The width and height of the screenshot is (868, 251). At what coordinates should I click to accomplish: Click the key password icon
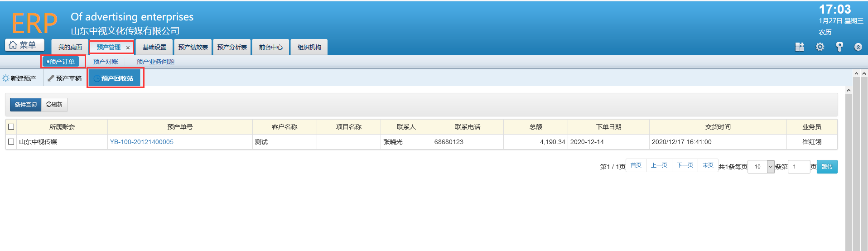coord(839,47)
